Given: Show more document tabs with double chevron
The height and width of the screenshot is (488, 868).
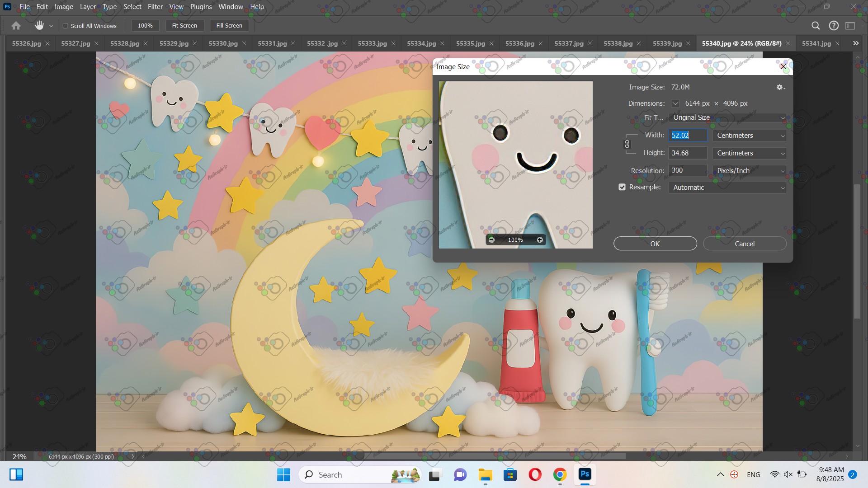Looking at the screenshot, I should click(x=856, y=43).
